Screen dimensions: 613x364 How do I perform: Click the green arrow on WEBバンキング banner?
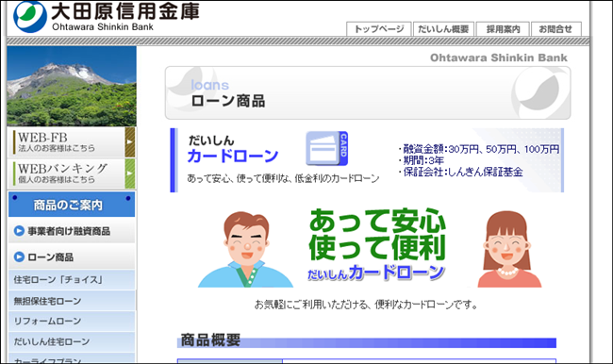pyautogui.click(x=130, y=174)
